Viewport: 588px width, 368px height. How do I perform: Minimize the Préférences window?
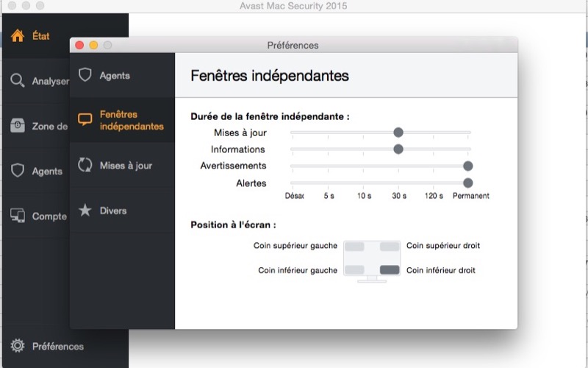tap(93, 45)
